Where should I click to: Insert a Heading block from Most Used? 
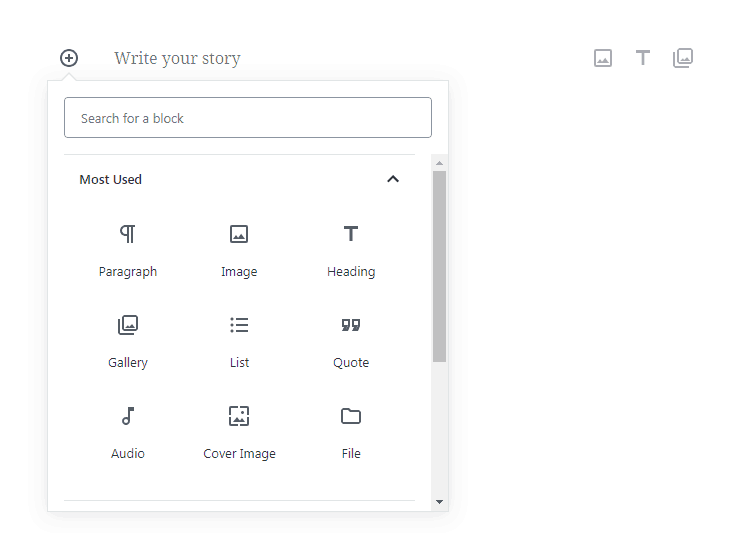tap(351, 251)
